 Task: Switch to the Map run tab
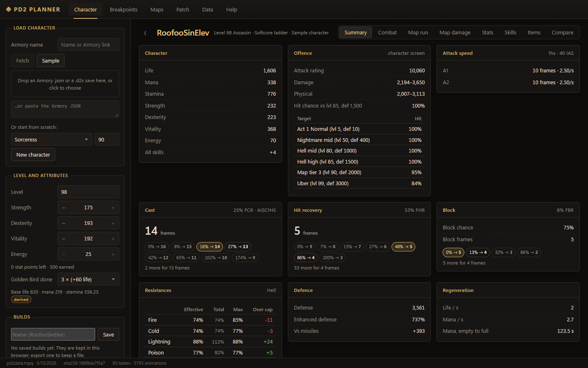(x=418, y=32)
